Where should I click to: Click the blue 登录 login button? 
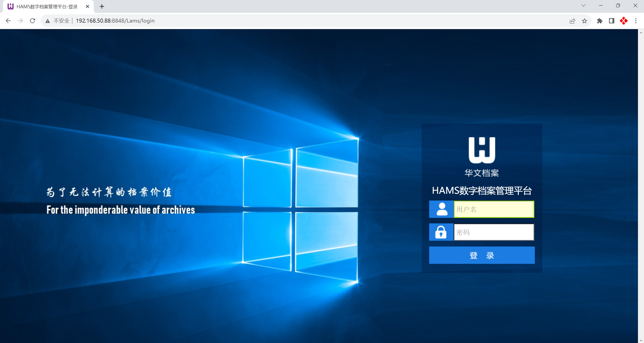pyautogui.click(x=482, y=255)
